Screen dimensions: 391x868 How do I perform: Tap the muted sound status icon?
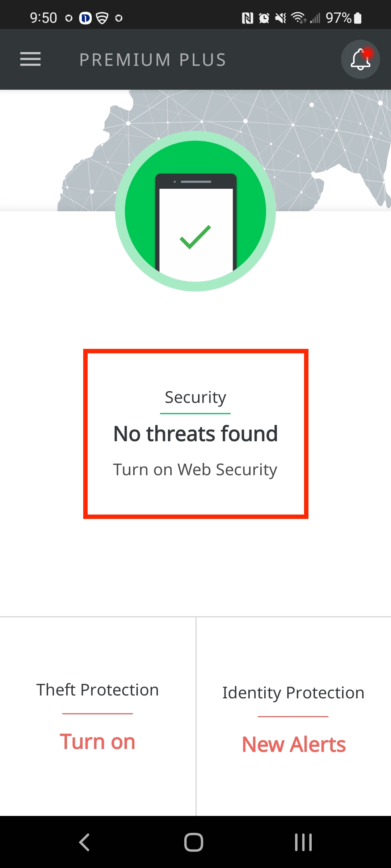click(x=281, y=18)
